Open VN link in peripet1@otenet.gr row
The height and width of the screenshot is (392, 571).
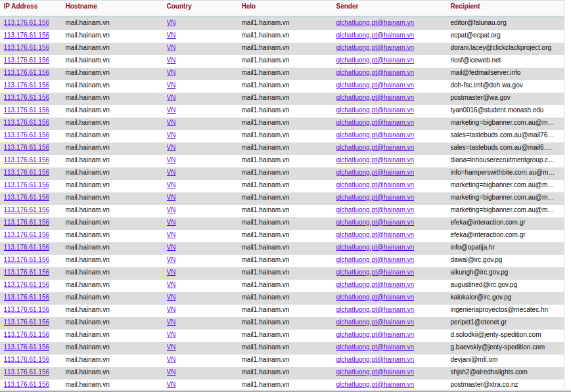point(171,322)
